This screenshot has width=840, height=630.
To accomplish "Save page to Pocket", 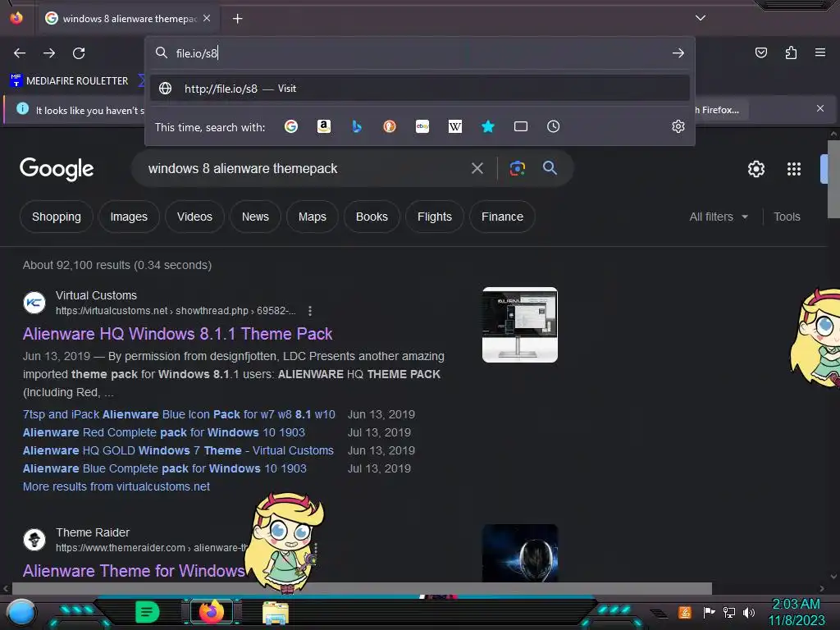I will [760, 52].
